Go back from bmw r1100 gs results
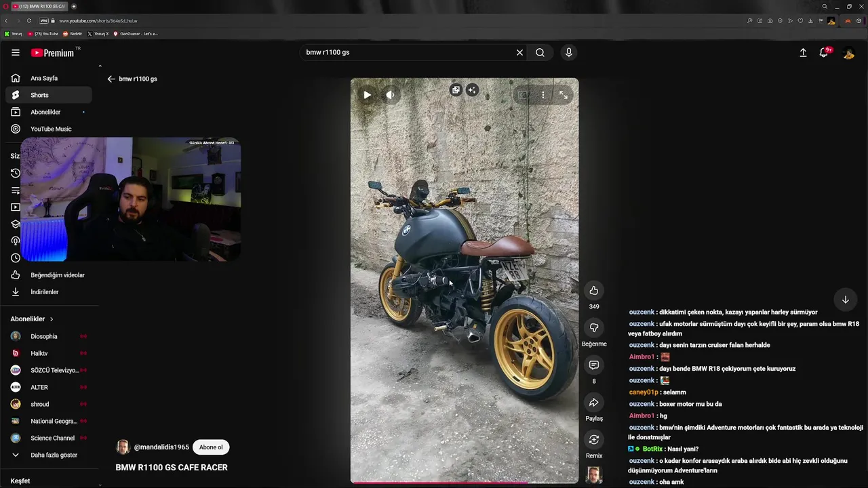The width and height of the screenshot is (868, 488). point(111,79)
